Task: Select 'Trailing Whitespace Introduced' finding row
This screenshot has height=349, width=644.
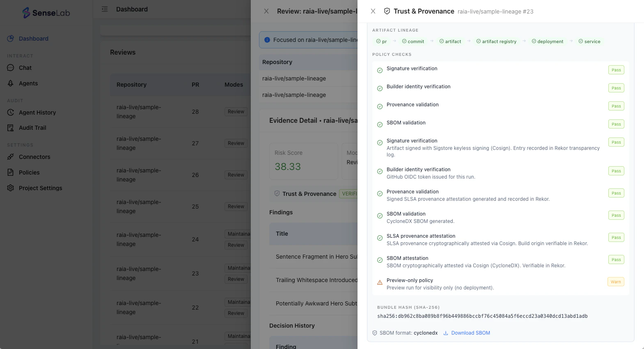Action: pos(314,280)
